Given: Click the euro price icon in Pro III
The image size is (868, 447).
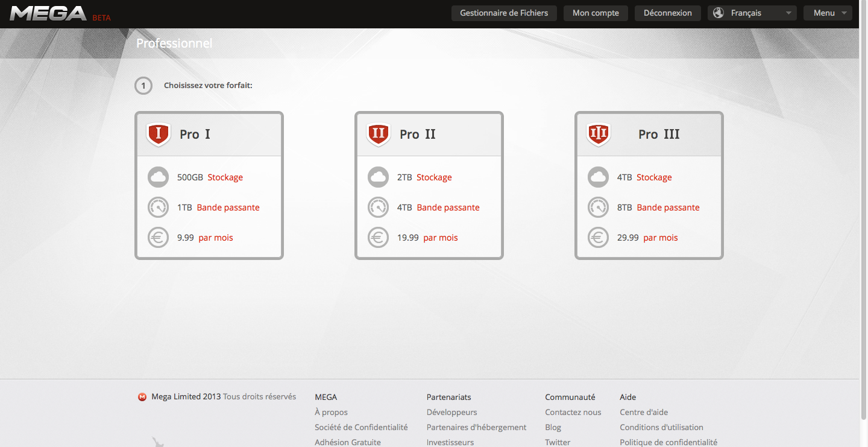Looking at the screenshot, I should 598,238.
